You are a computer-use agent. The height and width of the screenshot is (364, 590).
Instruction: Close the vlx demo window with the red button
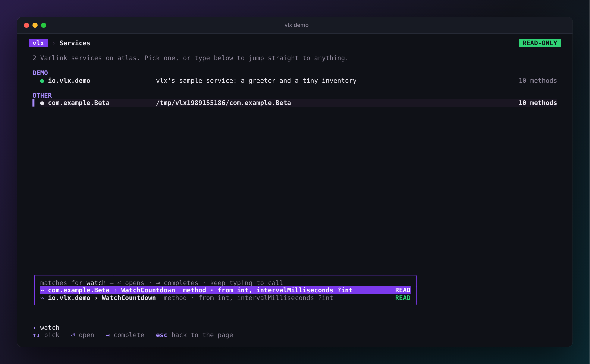tap(26, 25)
